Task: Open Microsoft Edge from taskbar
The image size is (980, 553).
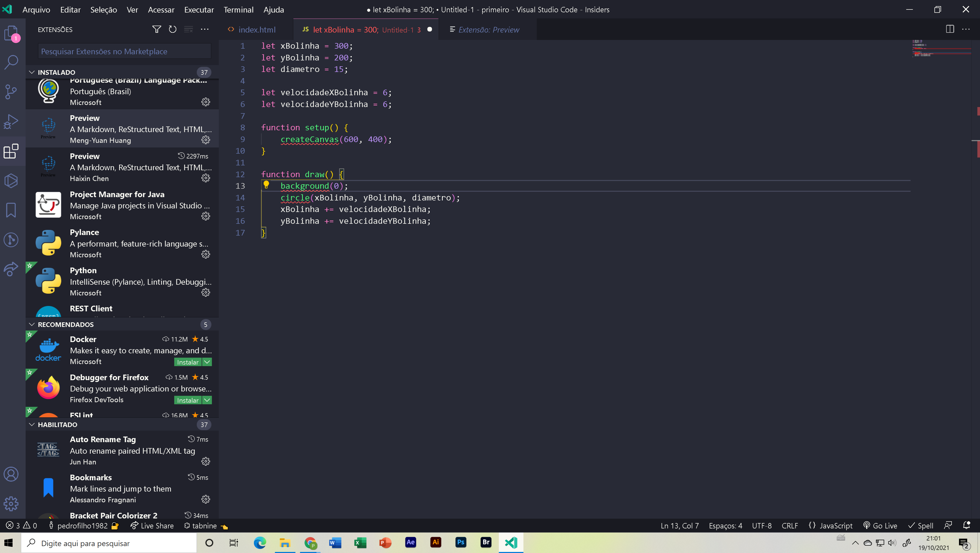Action: coord(260,543)
